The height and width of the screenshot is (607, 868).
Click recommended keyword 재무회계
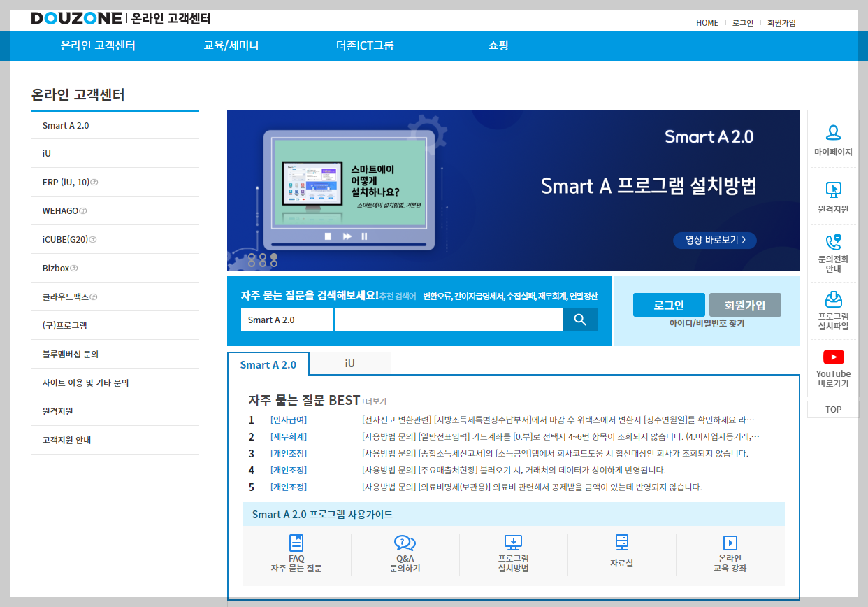553,296
